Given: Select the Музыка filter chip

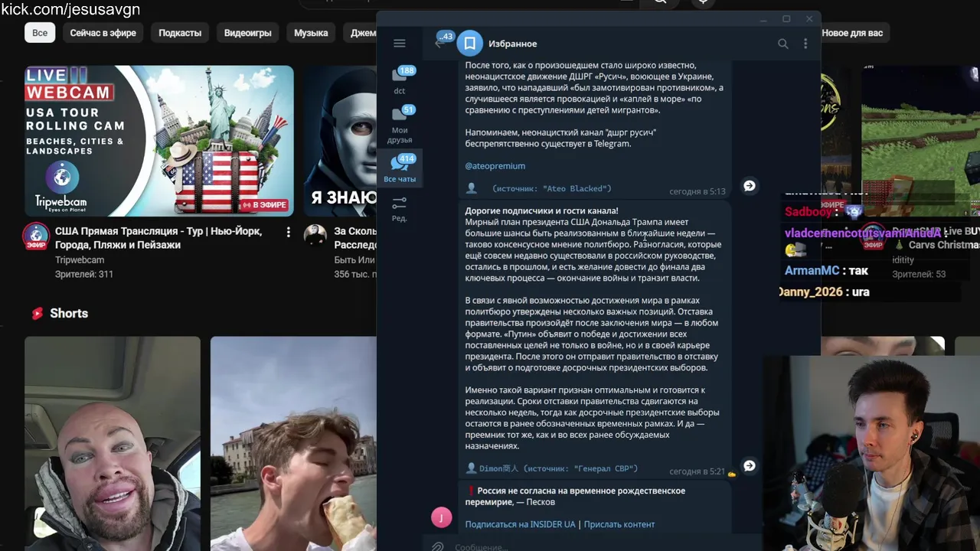Looking at the screenshot, I should [311, 33].
